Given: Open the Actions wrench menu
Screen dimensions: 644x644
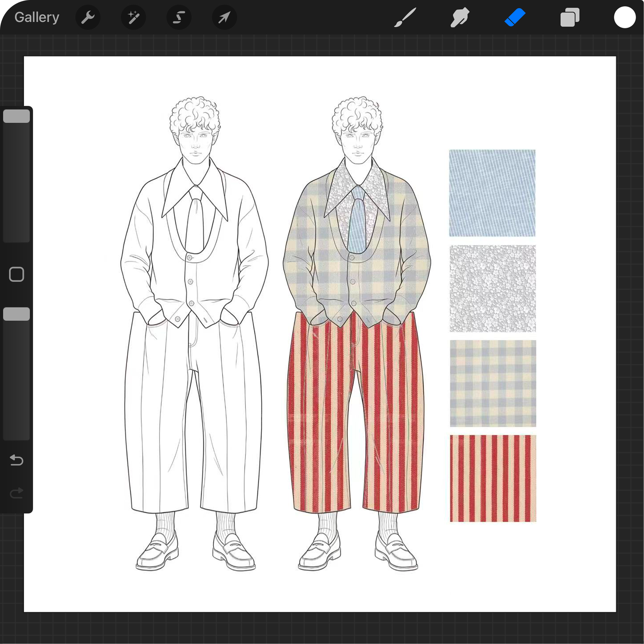Looking at the screenshot, I should (88, 17).
